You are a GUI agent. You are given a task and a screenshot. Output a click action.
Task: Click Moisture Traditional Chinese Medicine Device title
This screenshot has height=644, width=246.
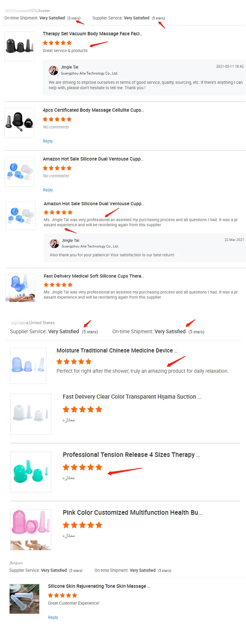pyautogui.click(x=117, y=351)
